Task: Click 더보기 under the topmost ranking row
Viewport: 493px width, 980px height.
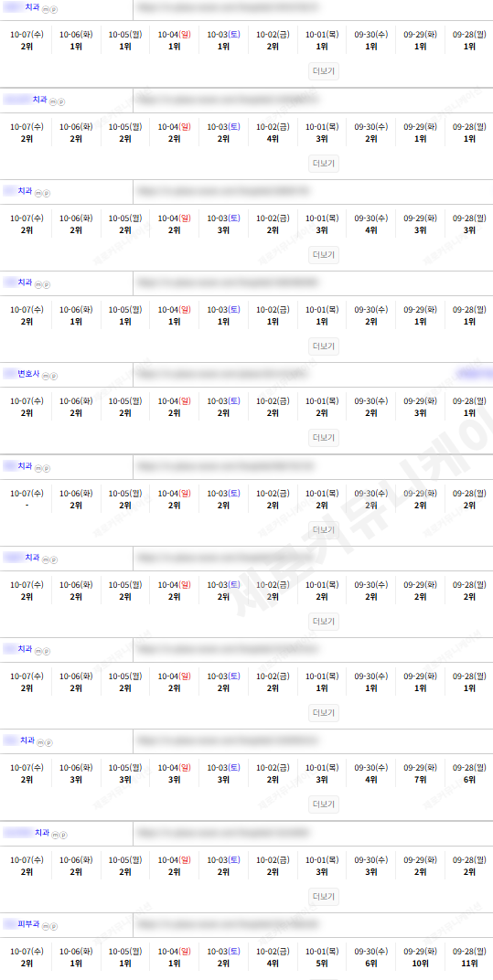Action: click(324, 71)
